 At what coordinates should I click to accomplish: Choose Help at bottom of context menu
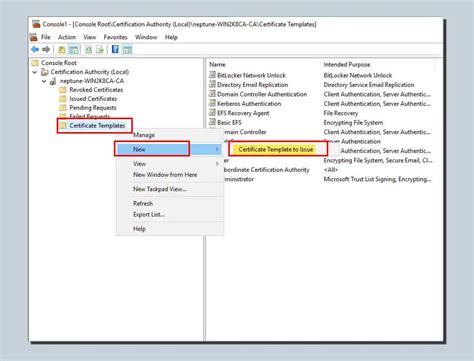[x=139, y=229]
